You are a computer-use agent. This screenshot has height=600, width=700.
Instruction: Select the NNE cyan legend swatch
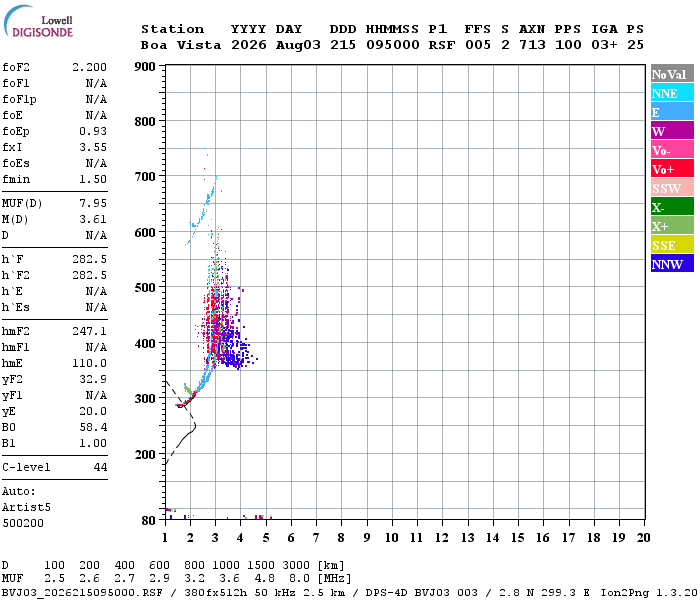(x=672, y=93)
